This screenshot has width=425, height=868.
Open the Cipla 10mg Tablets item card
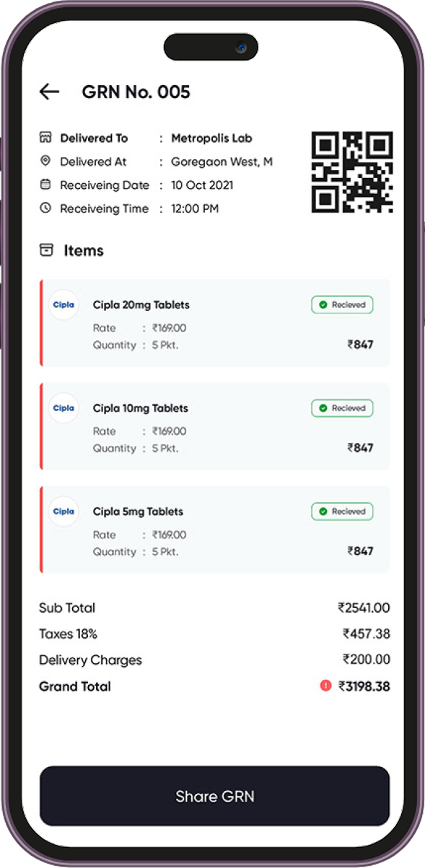pyautogui.click(x=215, y=426)
